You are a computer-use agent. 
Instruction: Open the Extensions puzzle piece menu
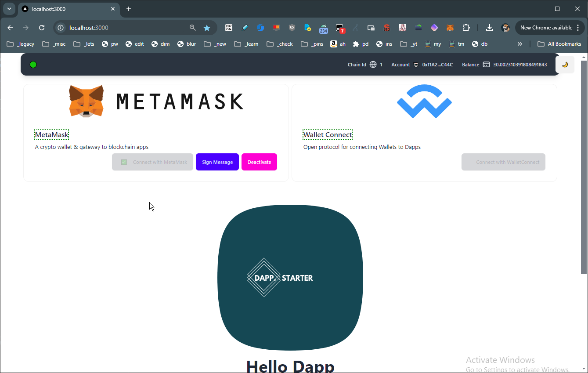[x=466, y=28]
